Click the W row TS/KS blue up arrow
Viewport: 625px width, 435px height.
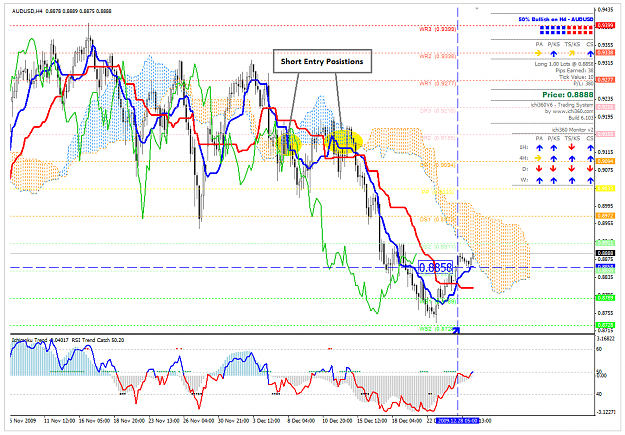(572, 180)
